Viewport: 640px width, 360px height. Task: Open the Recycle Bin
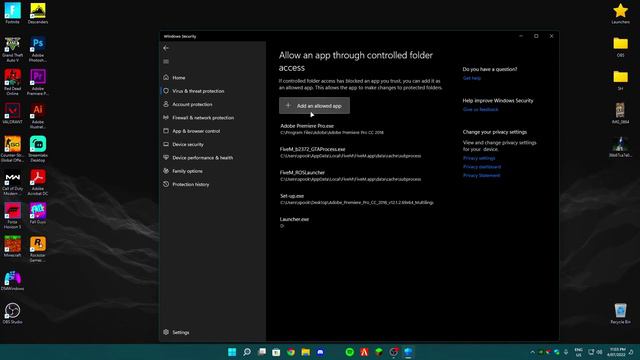point(620,313)
